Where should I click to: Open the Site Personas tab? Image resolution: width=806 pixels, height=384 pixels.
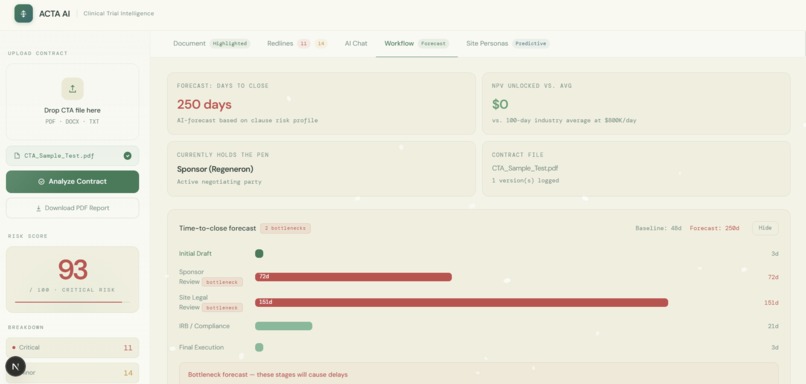click(x=507, y=44)
